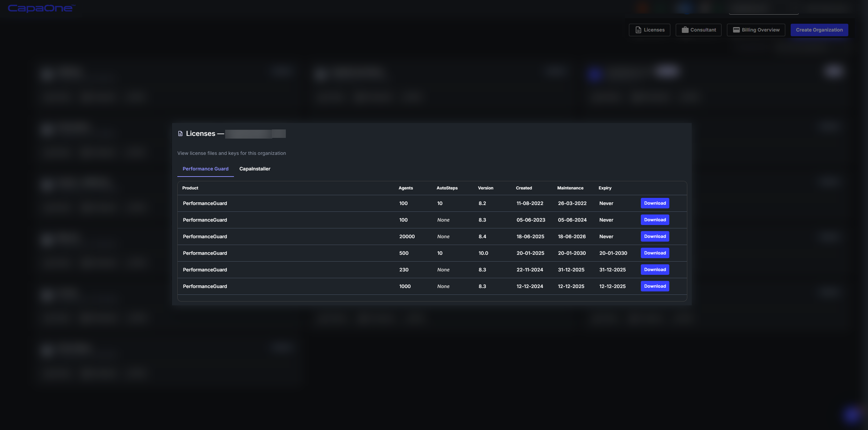Click the Maintenance column header

[570, 188]
